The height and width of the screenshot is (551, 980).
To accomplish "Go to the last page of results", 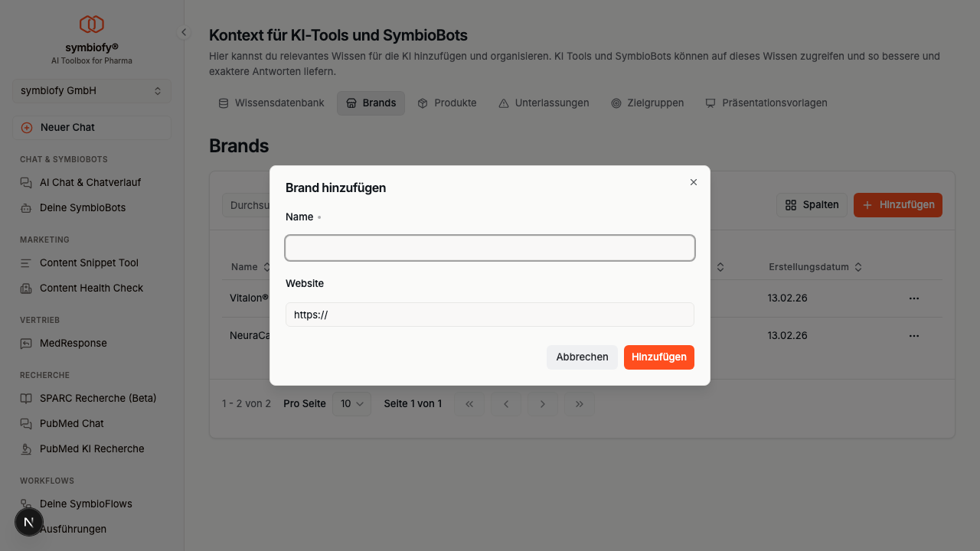I will 580,404.
